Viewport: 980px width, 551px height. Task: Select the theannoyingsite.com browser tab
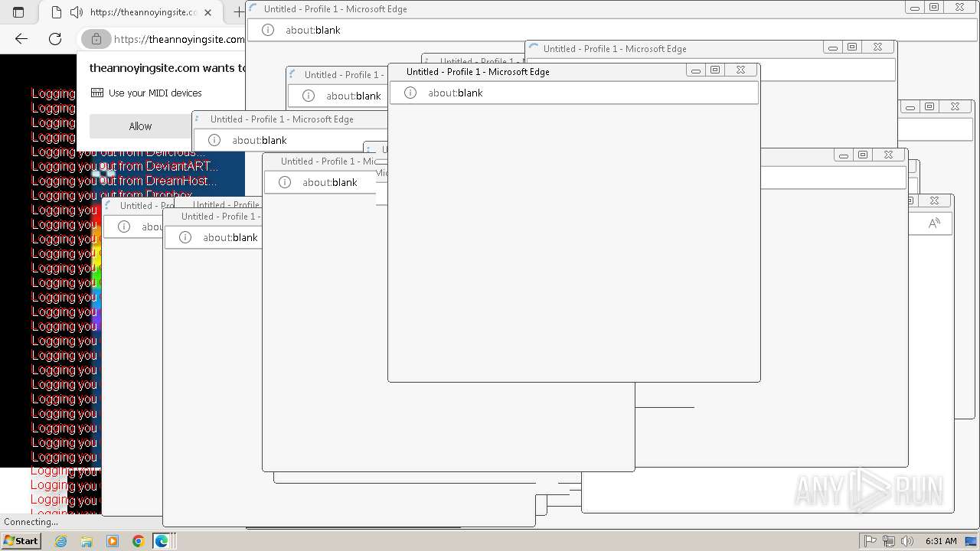(x=132, y=12)
